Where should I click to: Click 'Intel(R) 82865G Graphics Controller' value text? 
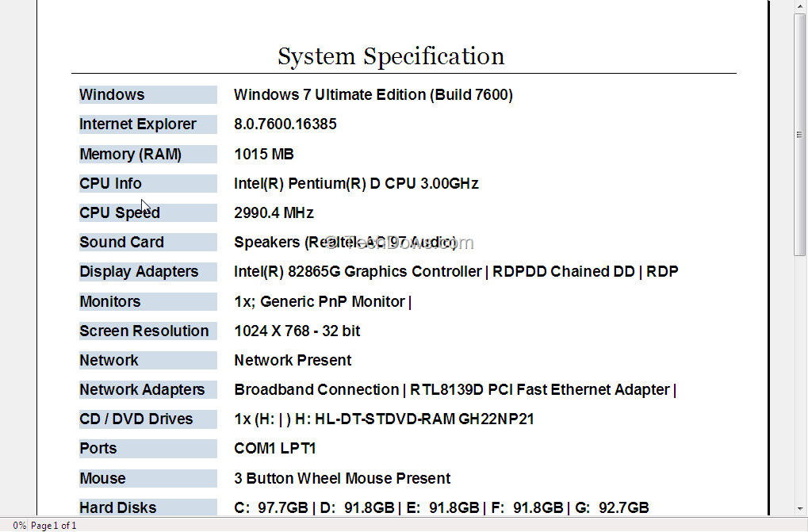[358, 271]
